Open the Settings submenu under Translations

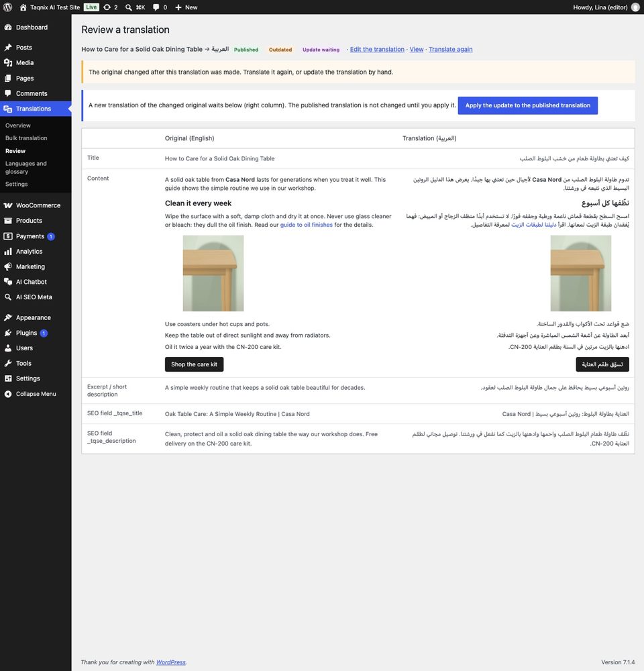pyautogui.click(x=16, y=184)
